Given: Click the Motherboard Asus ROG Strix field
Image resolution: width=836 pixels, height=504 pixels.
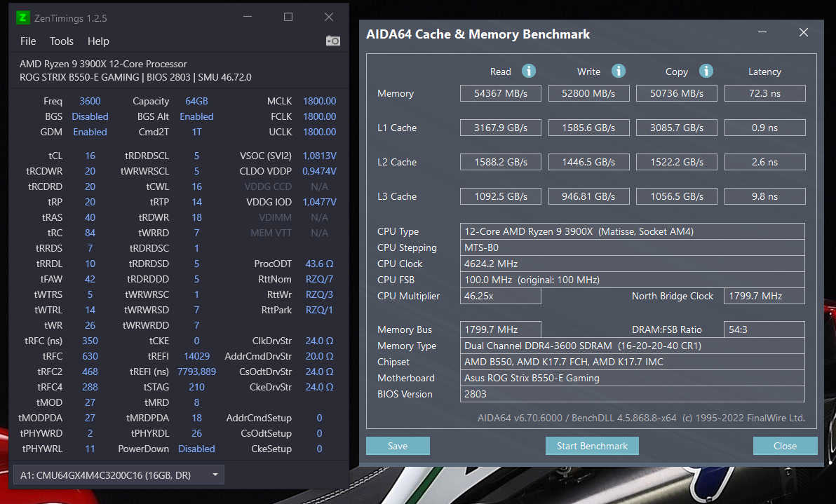Looking at the screenshot, I should [633, 378].
